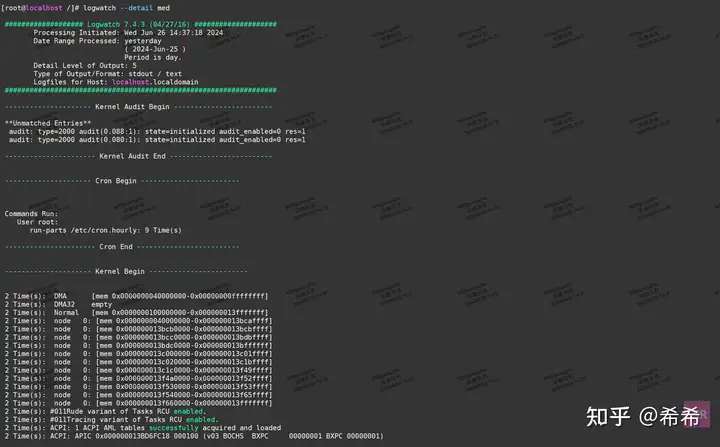Image resolution: width=720 pixels, height=447 pixels.
Task: Click the first 'audit: type=2000 audit(0.088:1)' line
Action: 157,131
